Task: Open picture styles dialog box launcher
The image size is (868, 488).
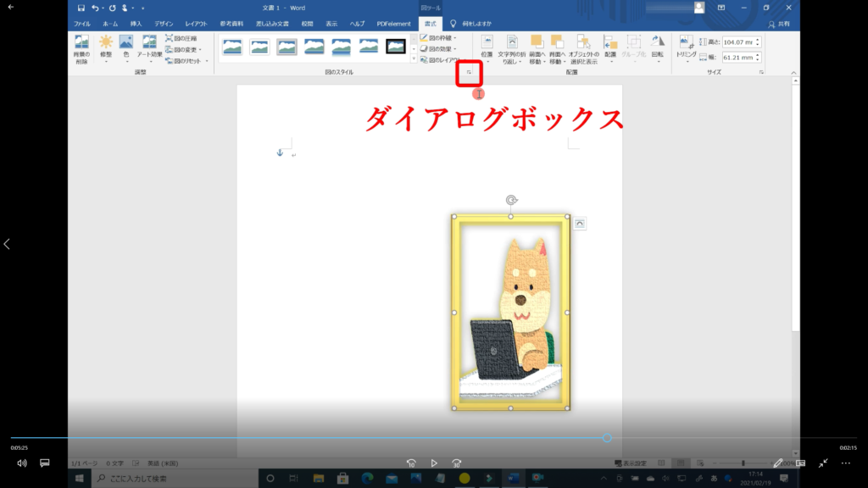Action: (x=469, y=73)
